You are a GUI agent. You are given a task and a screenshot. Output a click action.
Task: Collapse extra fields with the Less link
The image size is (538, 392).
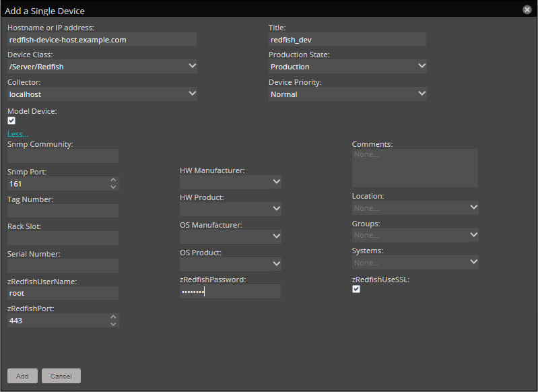click(x=18, y=134)
